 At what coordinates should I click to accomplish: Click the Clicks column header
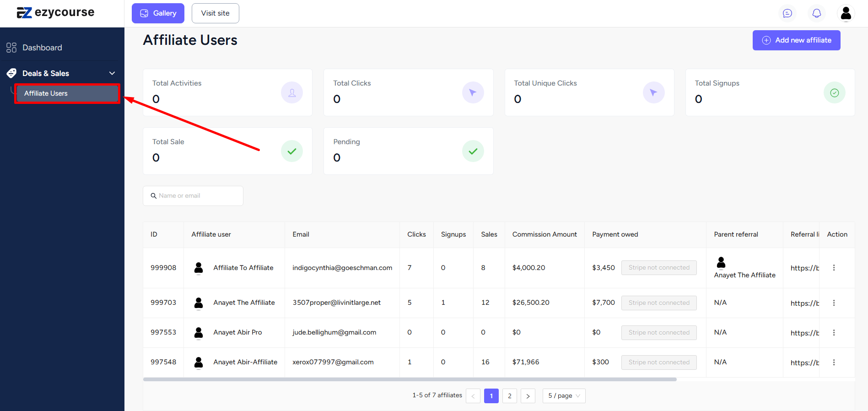coord(416,234)
